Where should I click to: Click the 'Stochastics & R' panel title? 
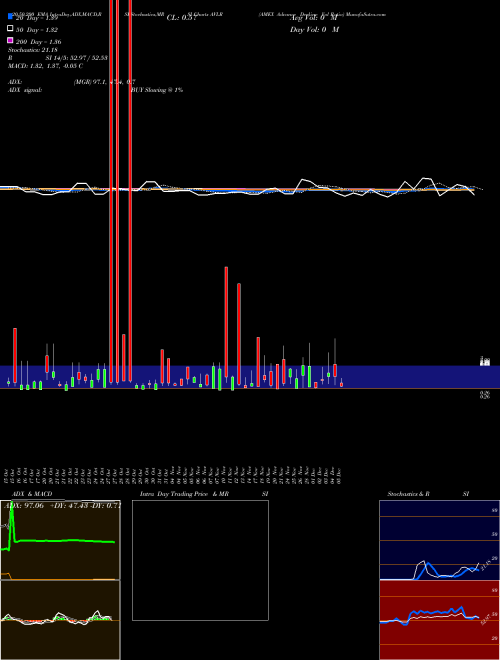point(408,494)
